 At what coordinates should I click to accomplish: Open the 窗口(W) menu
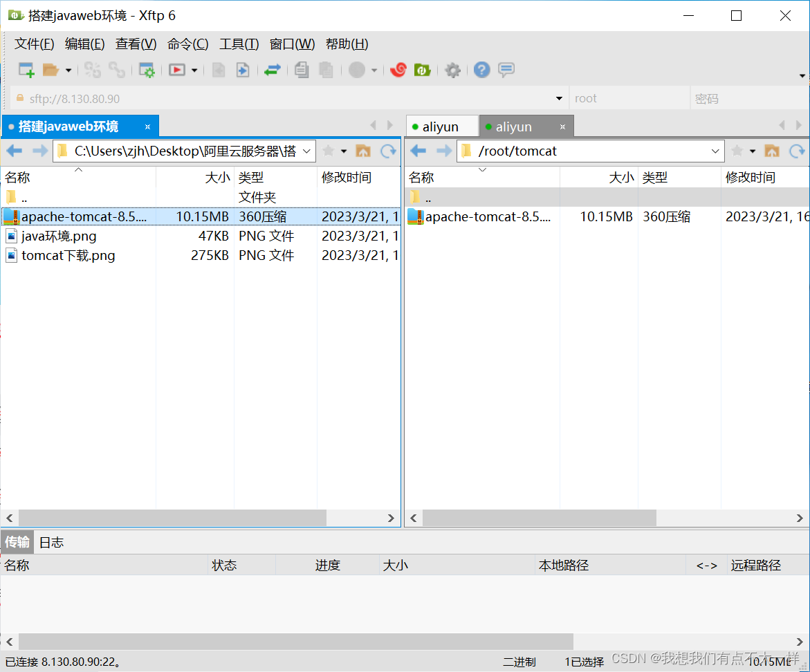point(293,44)
